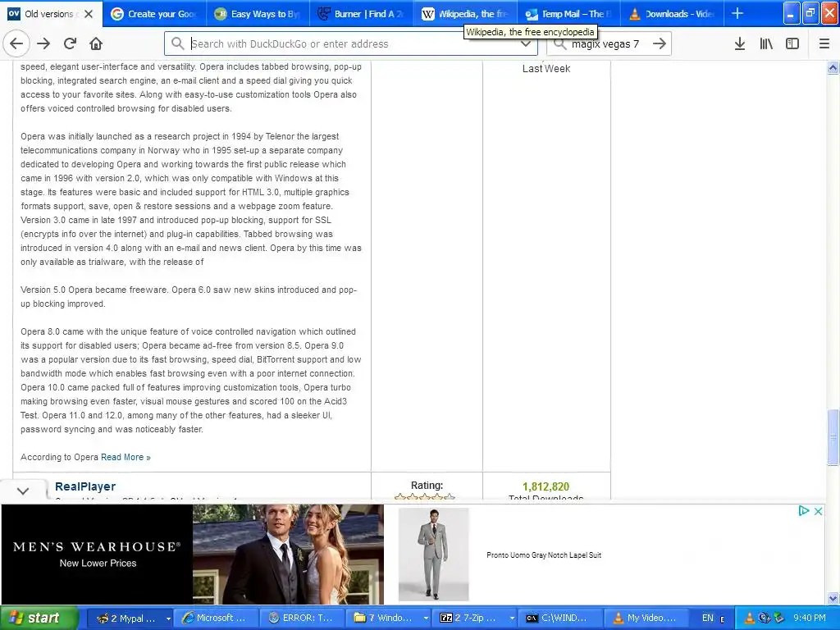This screenshot has height=630, width=840.
Task: Submit the magix vegas 7 search arrow
Action: click(x=660, y=44)
